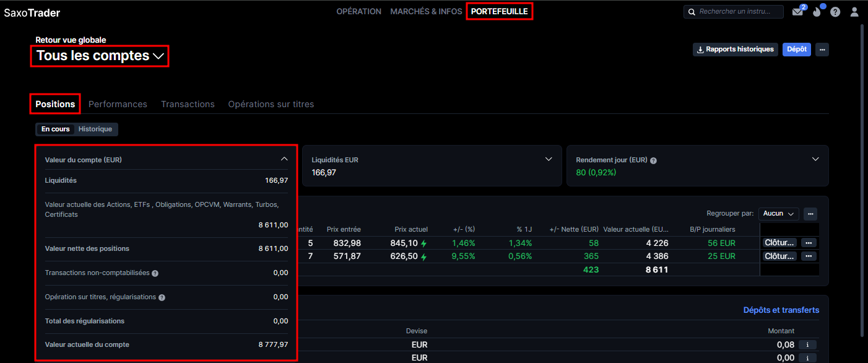The width and height of the screenshot is (868, 363).
Task: Open the user profile icon
Action: tap(854, 12)
